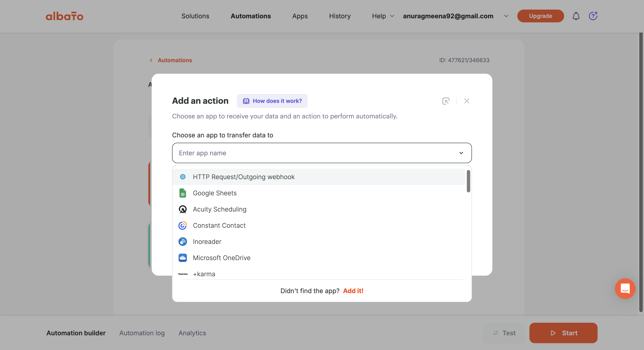644x350 pixels.
Task: Click the Albato logo
Action: pyautogui.click(x=65, y=16)
